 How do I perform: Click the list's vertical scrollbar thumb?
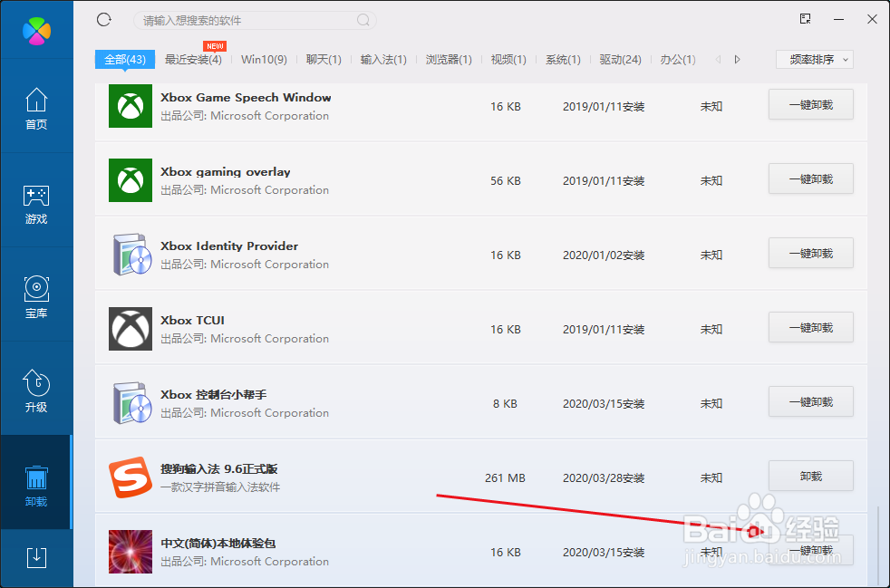pyautogui.click(x=878, y=545)
